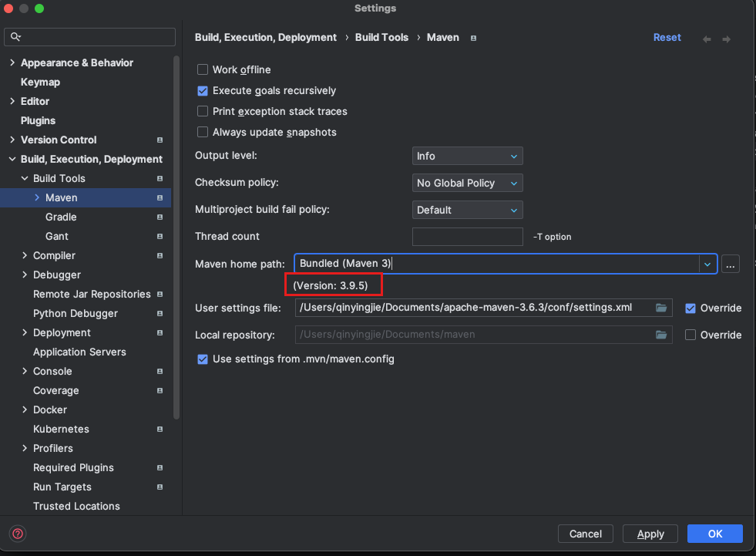Expand the Compiler tree node
The height and width of the screenshot is (556, 756).
(25, 255)
